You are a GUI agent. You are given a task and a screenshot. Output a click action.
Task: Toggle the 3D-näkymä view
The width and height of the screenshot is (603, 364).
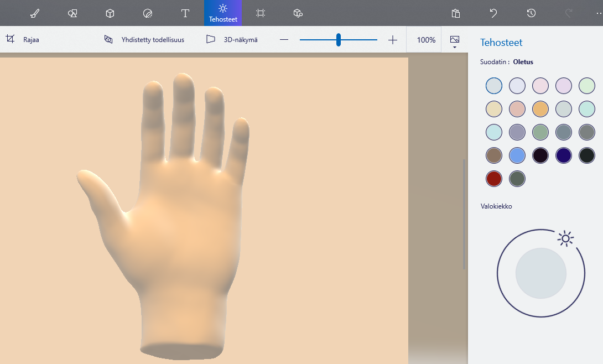click(231, 40)
